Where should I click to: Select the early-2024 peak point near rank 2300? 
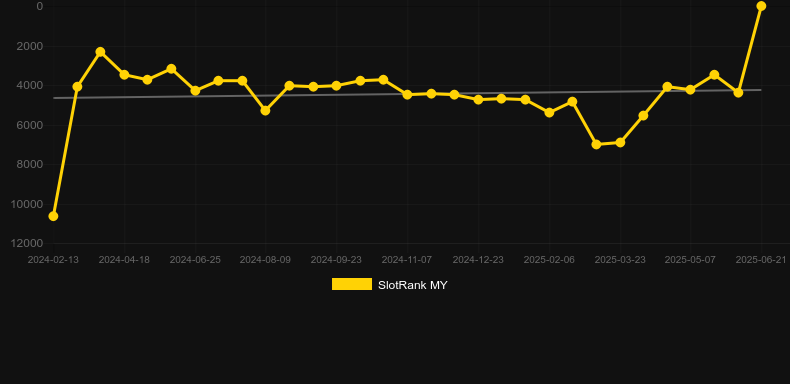click(100, 52)
